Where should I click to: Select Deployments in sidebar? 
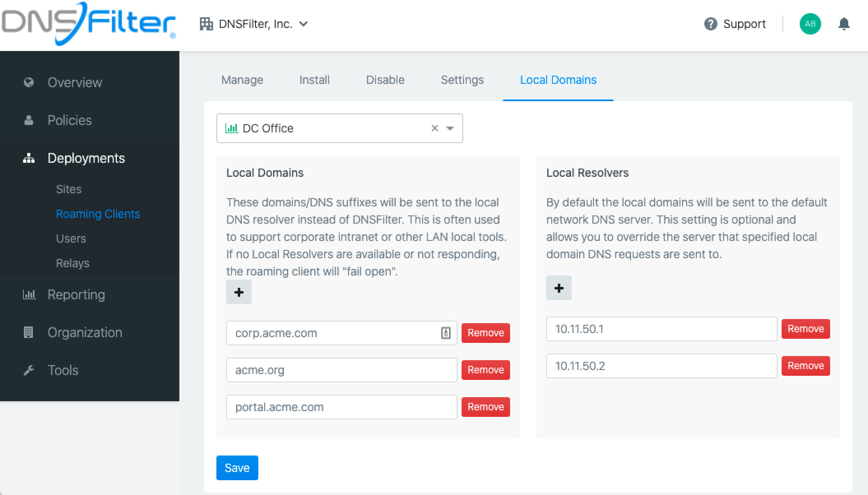[x=86, y=158]
